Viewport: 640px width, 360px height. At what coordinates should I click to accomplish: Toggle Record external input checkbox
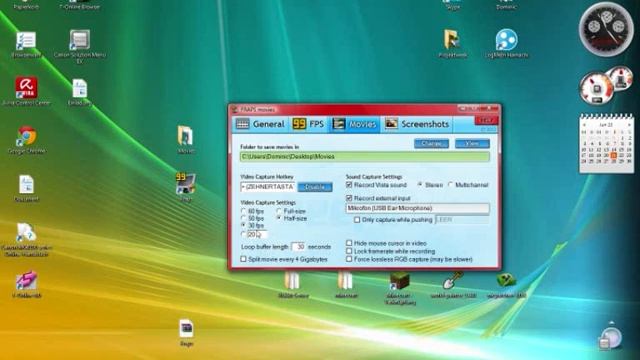[x=349, y=198]
